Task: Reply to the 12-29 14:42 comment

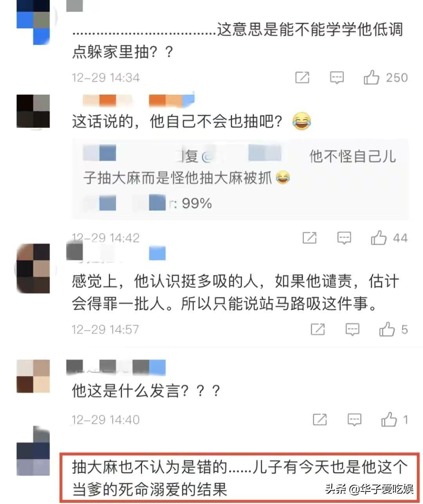Action: (x=344, y=238)
